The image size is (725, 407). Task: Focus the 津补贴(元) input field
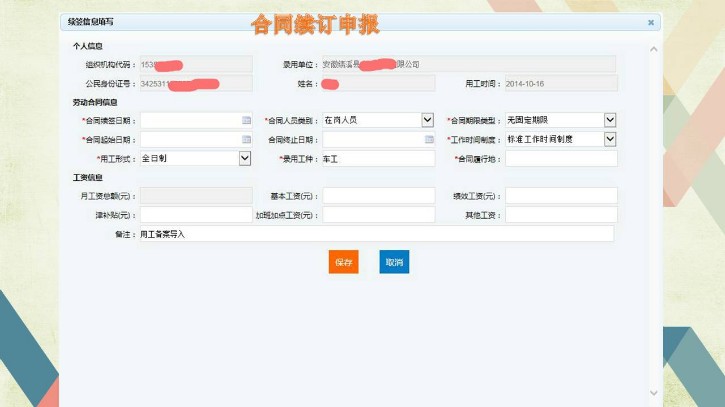[x=196, y=215]
